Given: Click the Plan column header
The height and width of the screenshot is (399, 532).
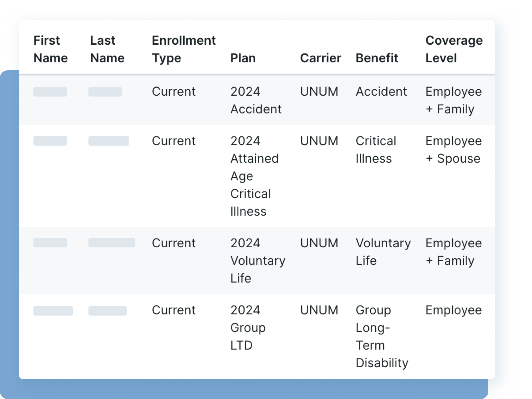Looking at the screenshot, I should (243, 58).
